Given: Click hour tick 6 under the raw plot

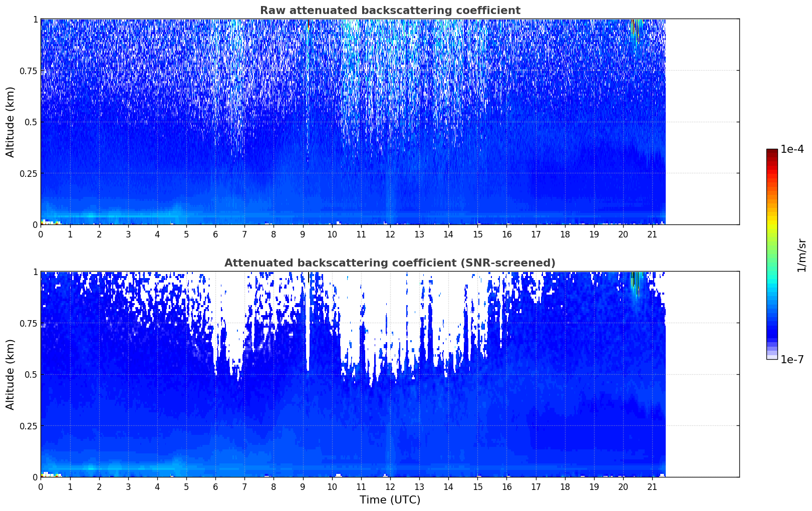Looking at the screenshot, I should [215, 234].
